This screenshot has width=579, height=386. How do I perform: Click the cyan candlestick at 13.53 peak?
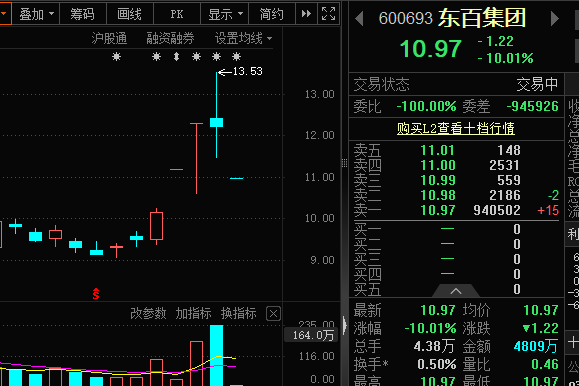[x=216, y=122]
